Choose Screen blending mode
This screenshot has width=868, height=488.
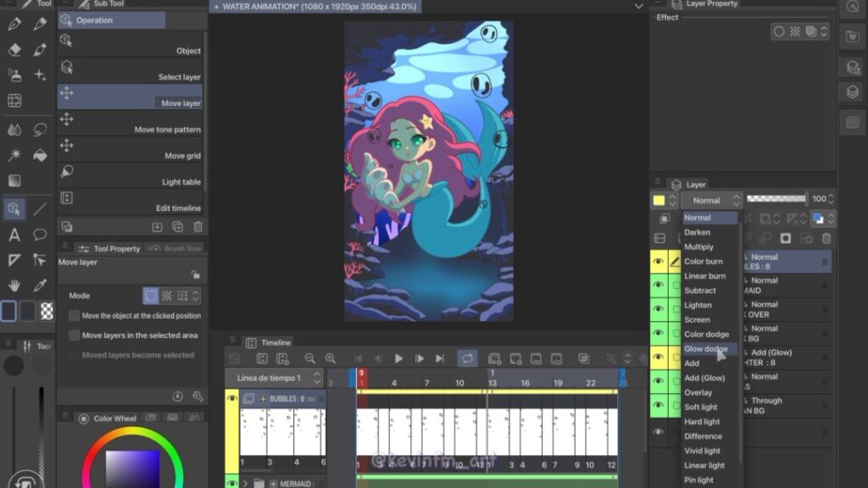click(x=697, y=319)
